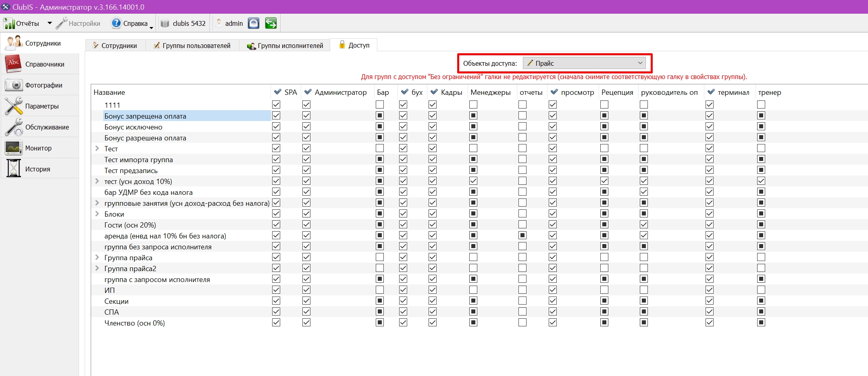868x376 pixels.
Task: Click the green switch user arrows icon
Action: [271, 23]
